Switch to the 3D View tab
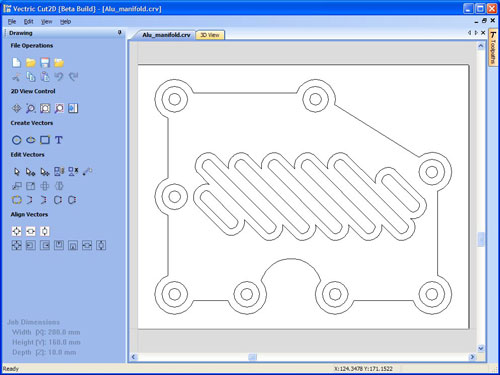500x375 pixels. [x=210, y=35]
